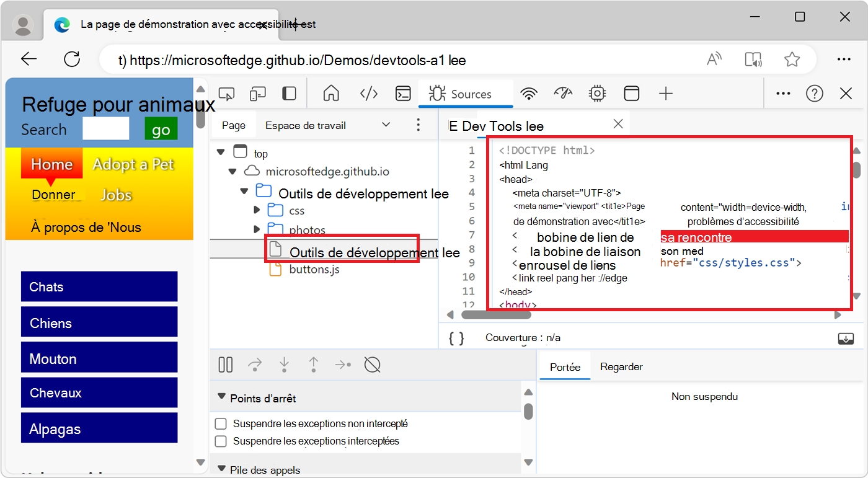Select buttons.js in the file tree
Viewport: 868px width, 478px height.
tap(314, 269)
